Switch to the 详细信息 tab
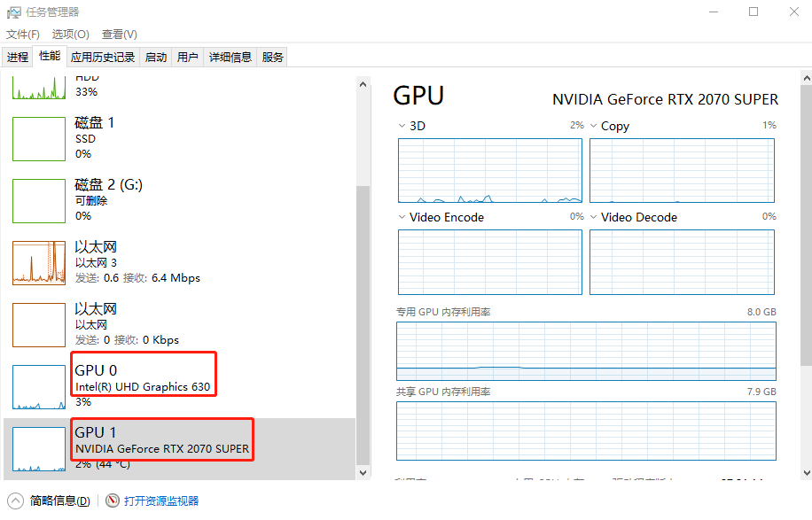812x520 pixels. pos(230,57)
